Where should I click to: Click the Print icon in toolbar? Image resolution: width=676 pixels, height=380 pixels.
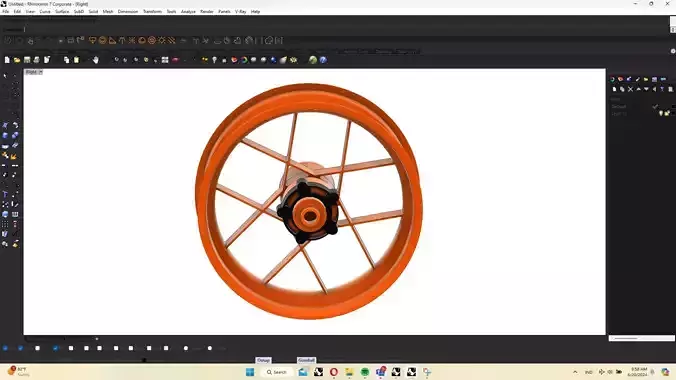click(x=37, y=60)
